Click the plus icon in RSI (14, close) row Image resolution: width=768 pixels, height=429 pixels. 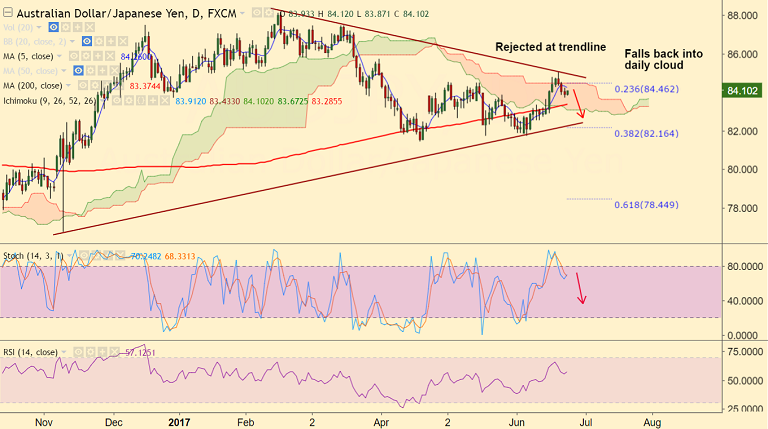[102, 352]
